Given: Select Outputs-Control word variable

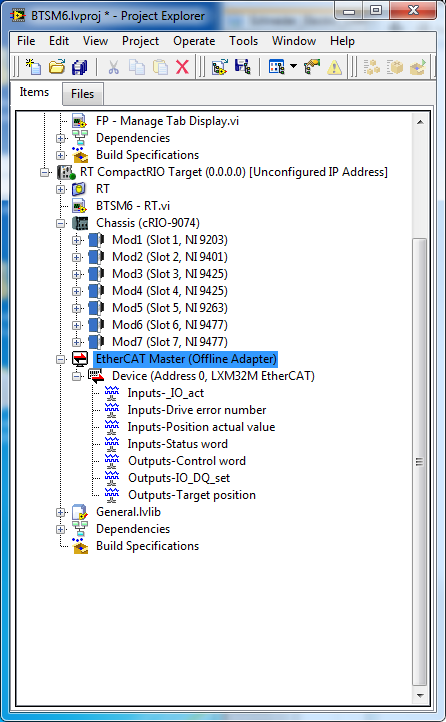Looking at the screenshot, I should pos(187,461).
